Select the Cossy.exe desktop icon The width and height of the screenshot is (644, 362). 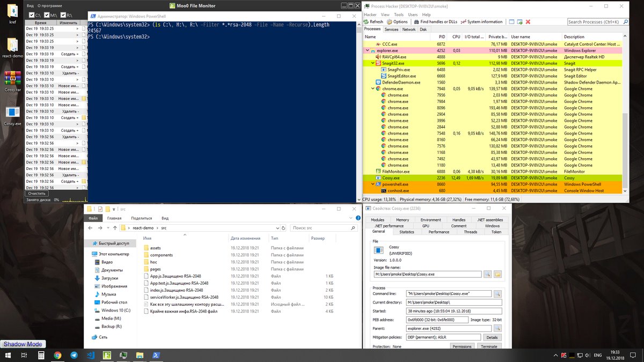(13, 116)
